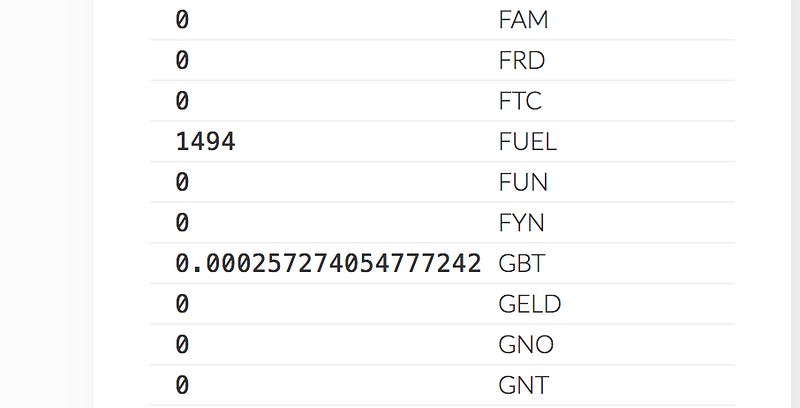Select the 0.00025727405477242 GBT balance
Image resolution: width=800 pixels, height=408 pixels.
[x=328, y=264]
